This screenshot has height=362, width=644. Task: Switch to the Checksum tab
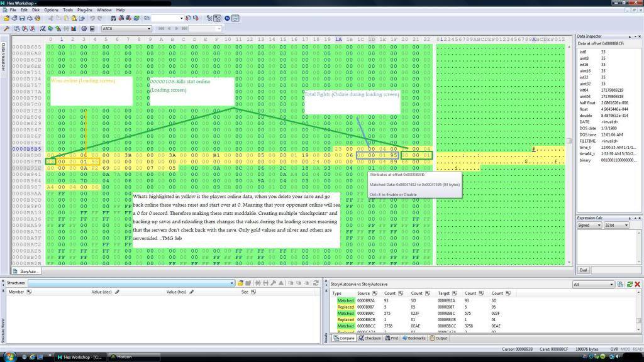tap(370, 338)
